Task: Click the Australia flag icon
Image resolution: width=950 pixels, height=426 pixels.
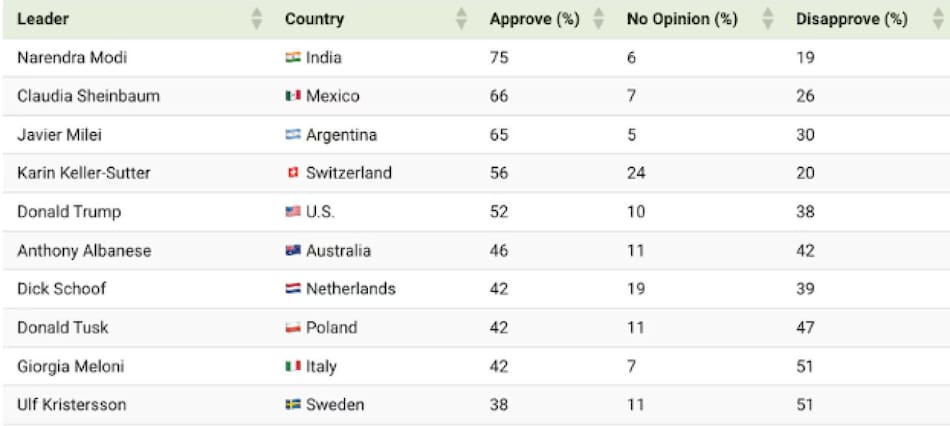Action: (x=293, y=251)
